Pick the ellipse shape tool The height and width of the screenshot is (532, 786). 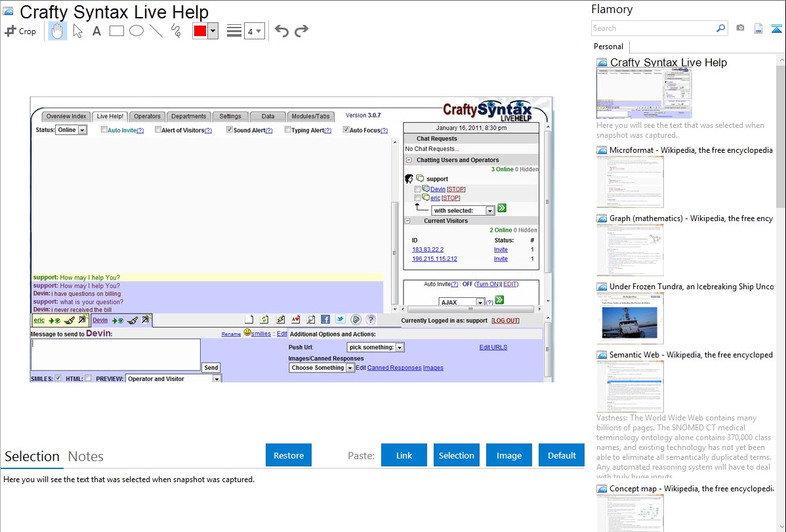pyautogui.click(x=136, y=31)
